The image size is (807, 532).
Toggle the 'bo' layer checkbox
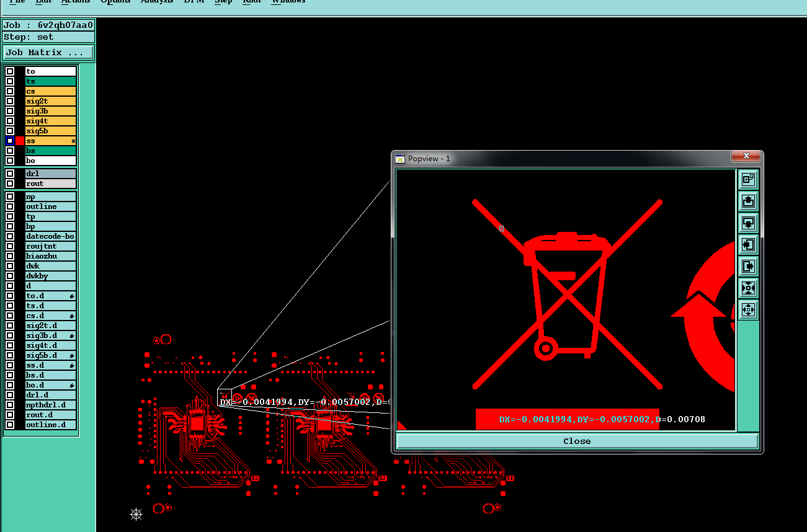pos(10,161)
